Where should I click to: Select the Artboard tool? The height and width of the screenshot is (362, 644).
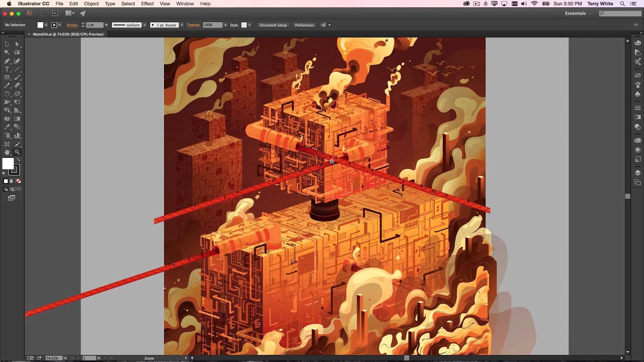(x=7, y=144)
